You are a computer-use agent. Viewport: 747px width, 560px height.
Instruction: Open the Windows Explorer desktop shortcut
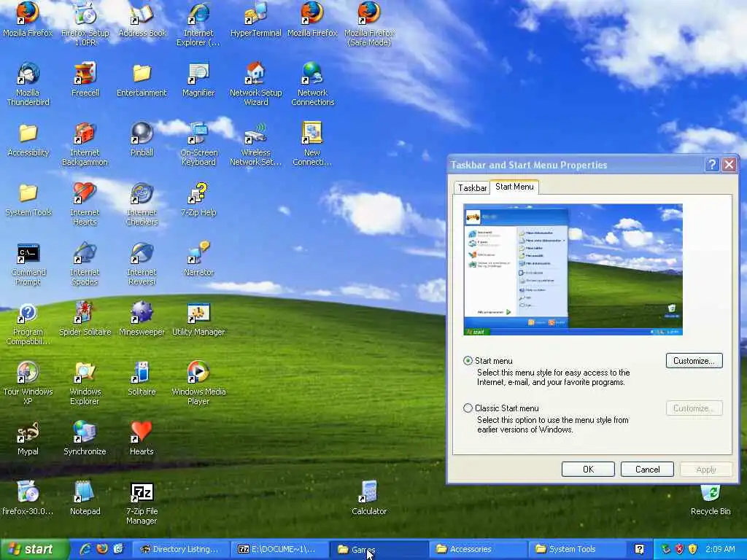coord(85,383)
